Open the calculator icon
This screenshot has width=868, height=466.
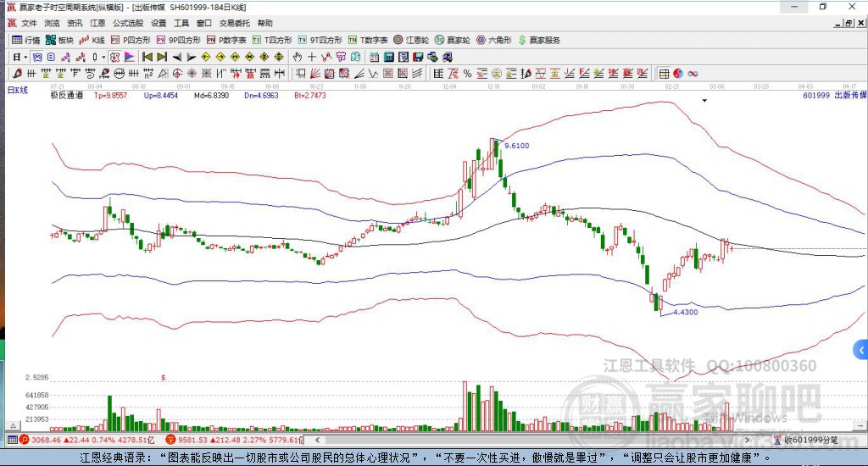coord(388,57)
